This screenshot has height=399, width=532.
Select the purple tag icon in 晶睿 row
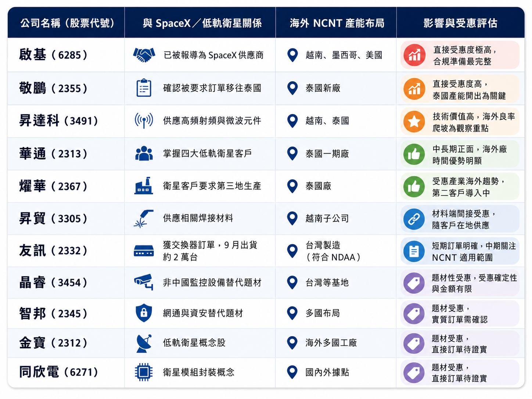[x=414, y=283]
